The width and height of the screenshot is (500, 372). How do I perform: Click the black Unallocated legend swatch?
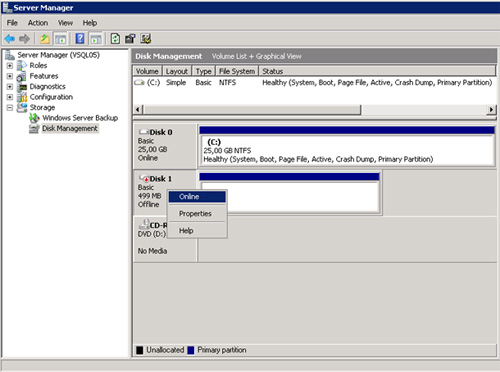(x=140, y=350)
